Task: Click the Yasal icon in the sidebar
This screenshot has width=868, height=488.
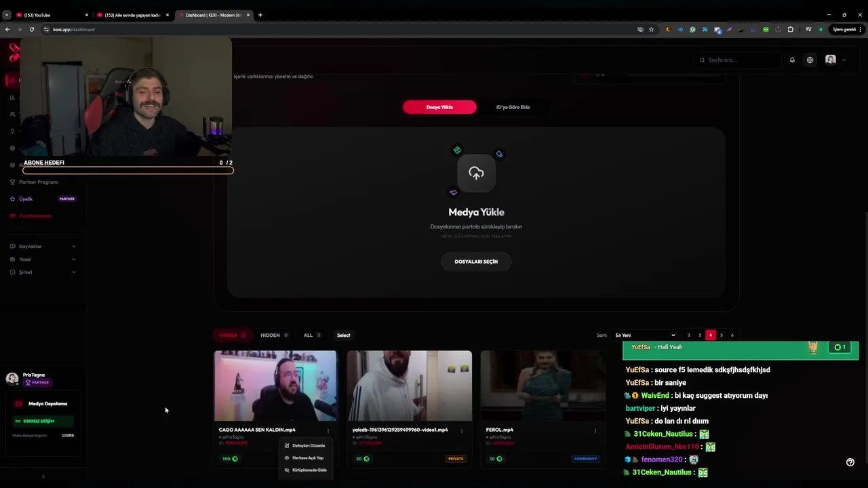Action: click(x=12, y=259)
